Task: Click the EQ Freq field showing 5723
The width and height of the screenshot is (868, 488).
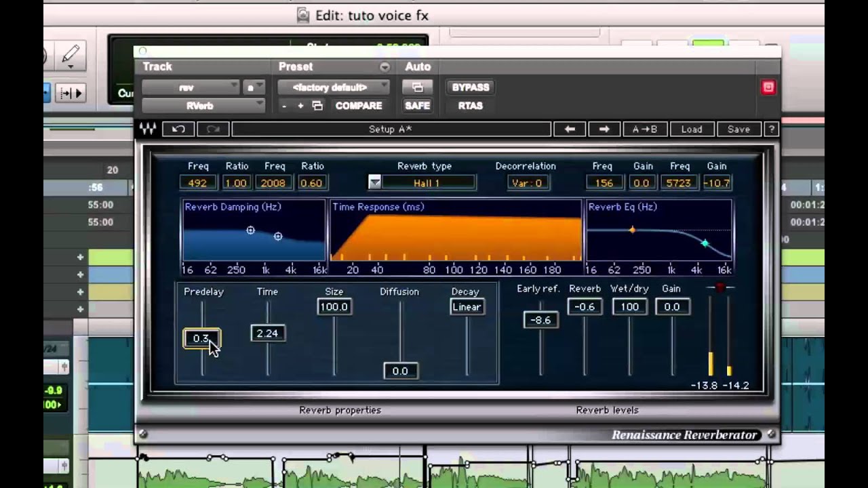Action: [x=679, y=182]
